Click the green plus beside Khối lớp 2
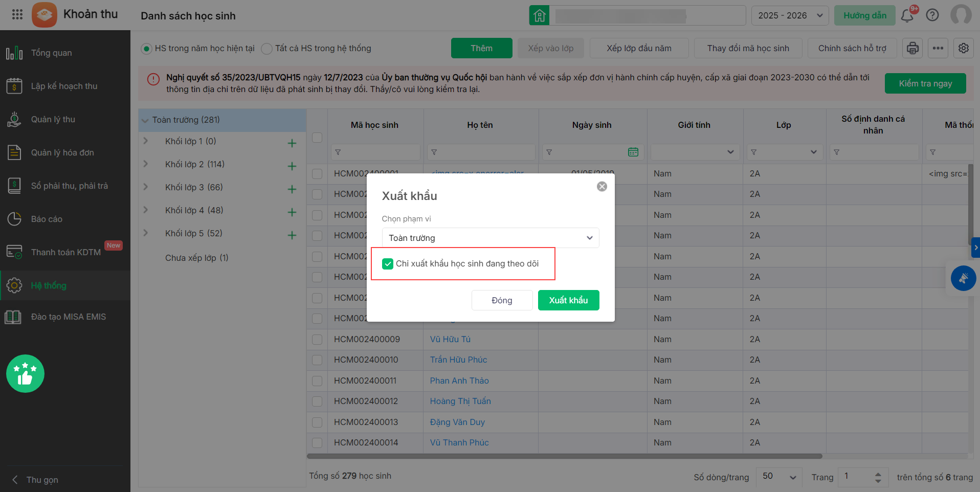The width and height of the screenshot is (980, 492). click(x=292, y=166)
